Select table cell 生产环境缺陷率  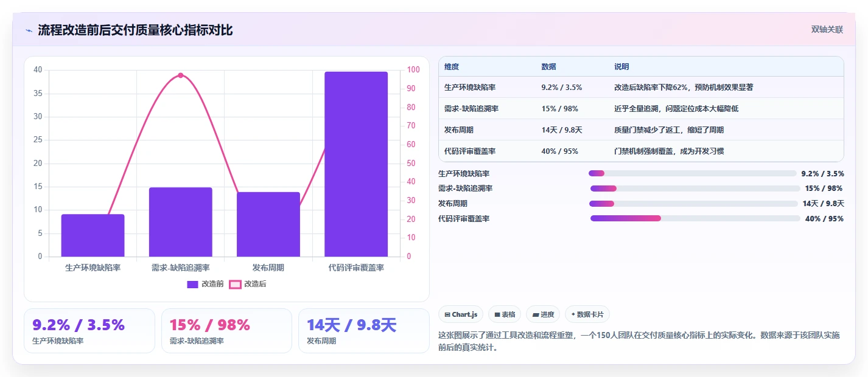pyautogui.click(x=470, y=88)
